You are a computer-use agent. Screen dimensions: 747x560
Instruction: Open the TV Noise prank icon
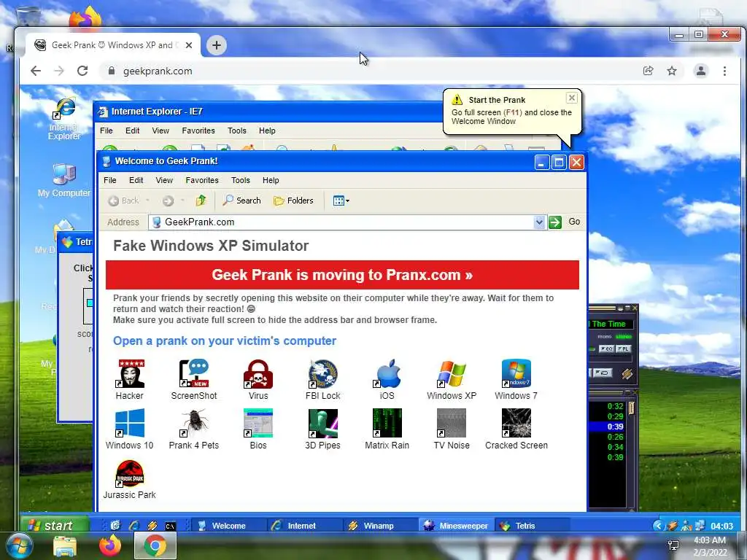coord(451,424)
